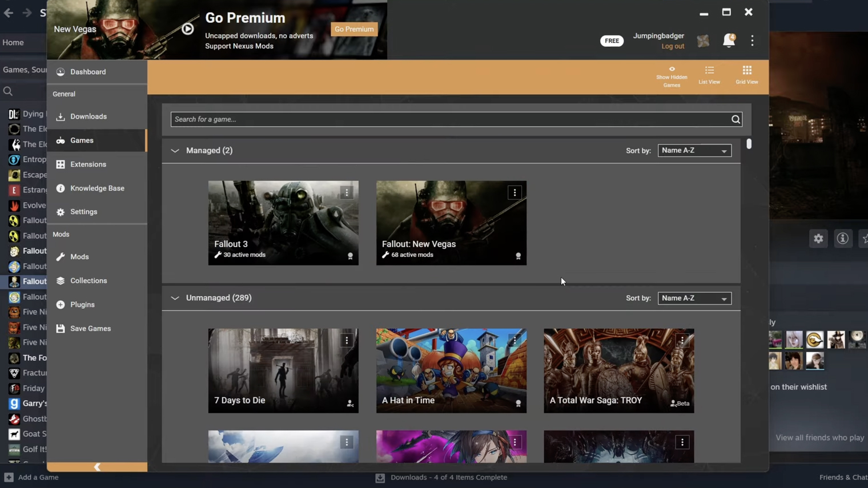Viewport: 868px width, 488px height.
Task: Click the Plugins icon in sidebar
Action: click(61, 305)
